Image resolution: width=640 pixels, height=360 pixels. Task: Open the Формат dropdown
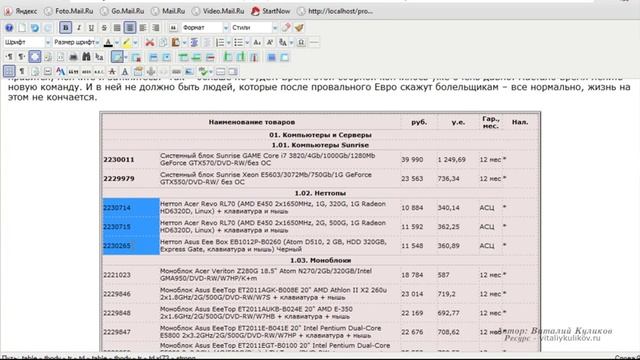tap(205, 28)
